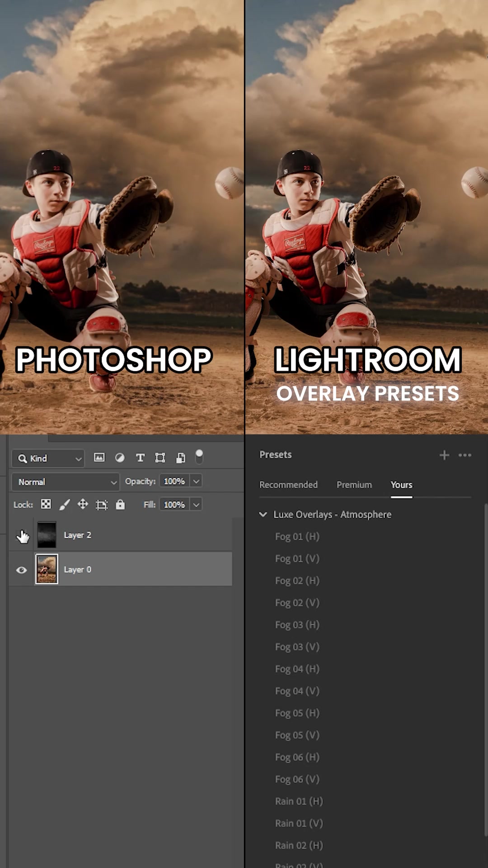Apply the Fog 02 (V) preset
This screenshot has width=488, height=868.
297,603
